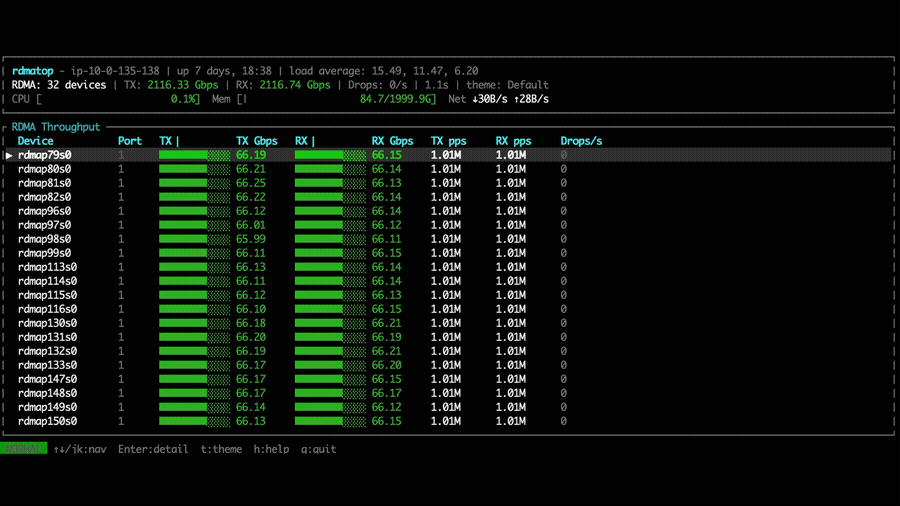Select the rdmap116s0 device row
The width and height of the screenshot is (900, 506).
click(x=448, y=309)
